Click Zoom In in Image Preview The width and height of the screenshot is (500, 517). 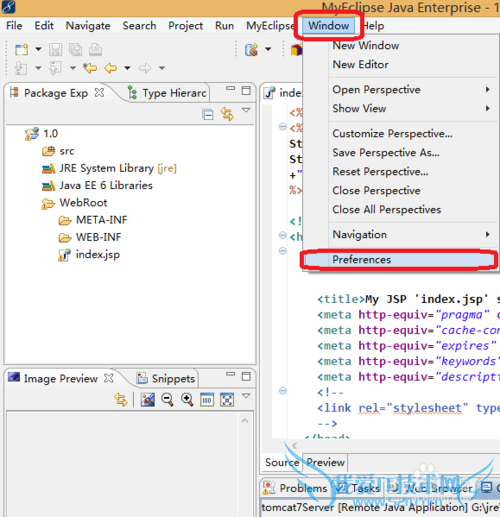pos(187,399)
